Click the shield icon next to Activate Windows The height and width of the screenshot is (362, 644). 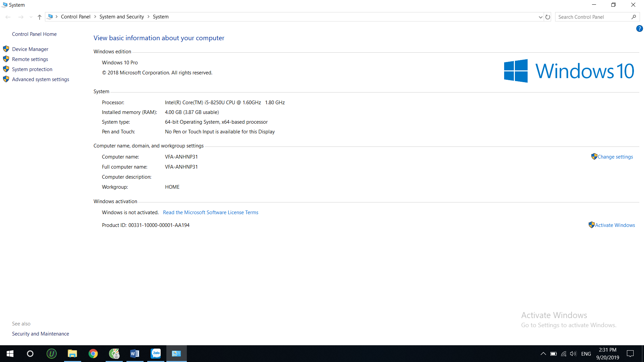coord(592,225)
